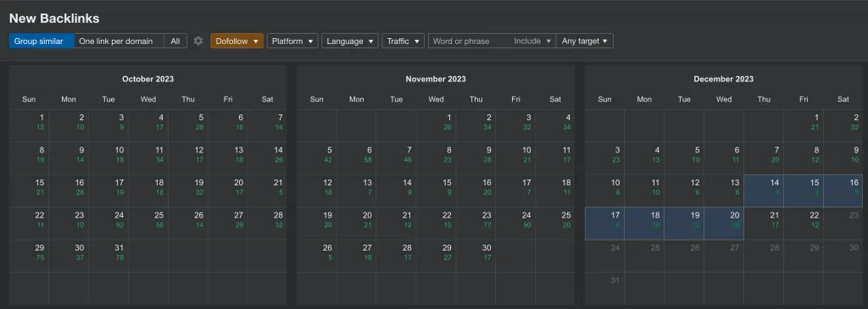Select the October 5 date cell
The width and height of the screenshot is (868, 309).
pos(188,125)
